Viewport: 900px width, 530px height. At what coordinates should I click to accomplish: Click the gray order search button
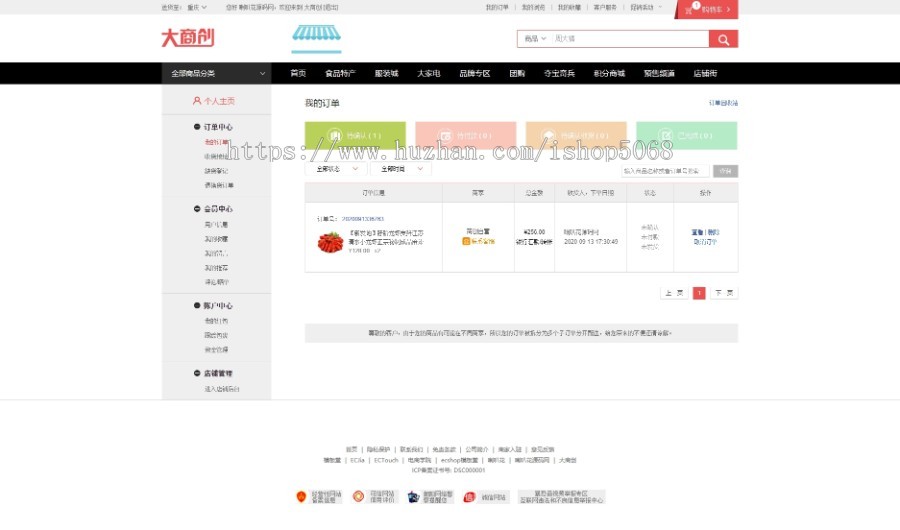726,171
